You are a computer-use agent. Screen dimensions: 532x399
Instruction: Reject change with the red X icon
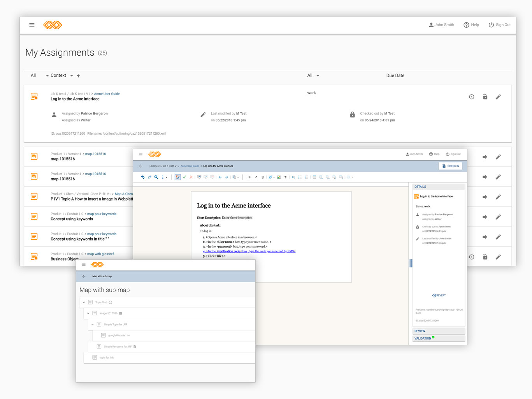coord(191,177)
